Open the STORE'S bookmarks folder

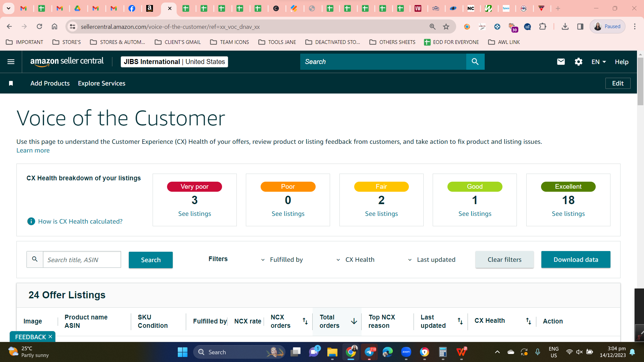pyautogui.click(x=67, y=42)
